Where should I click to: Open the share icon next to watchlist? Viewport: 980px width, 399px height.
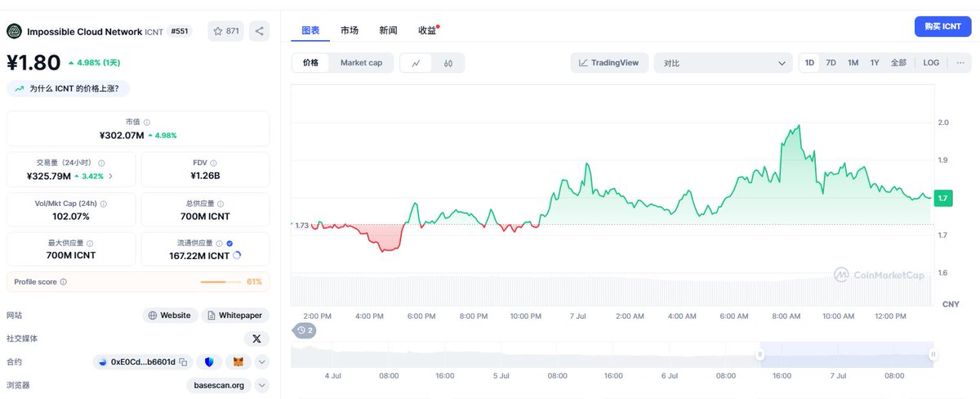tap(260, 31)
